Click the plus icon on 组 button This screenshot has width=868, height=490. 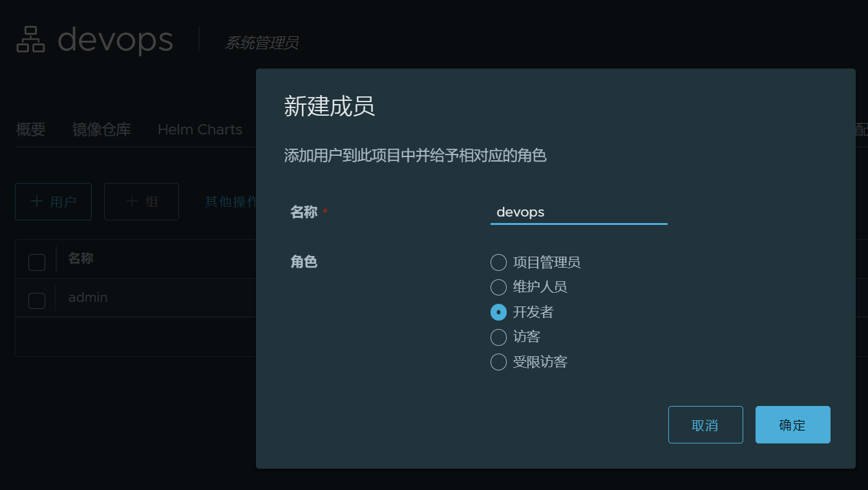point(132,202)
